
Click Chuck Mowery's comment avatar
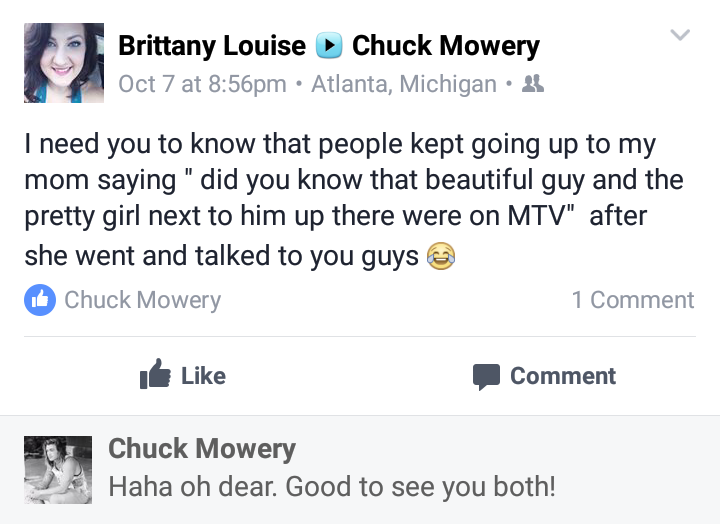point(58,470)
